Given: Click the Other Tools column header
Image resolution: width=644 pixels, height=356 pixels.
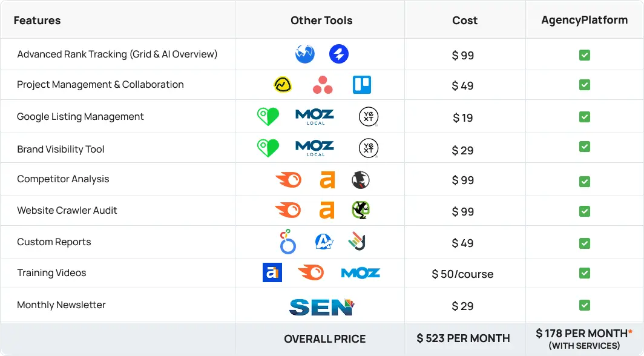Looking at the screenshot, I should coord(321,21).
